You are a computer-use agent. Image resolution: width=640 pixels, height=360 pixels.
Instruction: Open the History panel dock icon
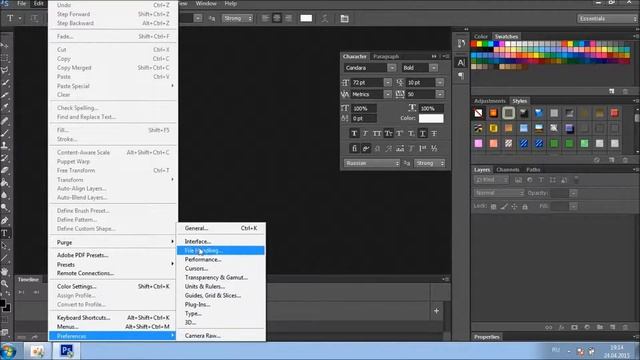tap(461, 43)
